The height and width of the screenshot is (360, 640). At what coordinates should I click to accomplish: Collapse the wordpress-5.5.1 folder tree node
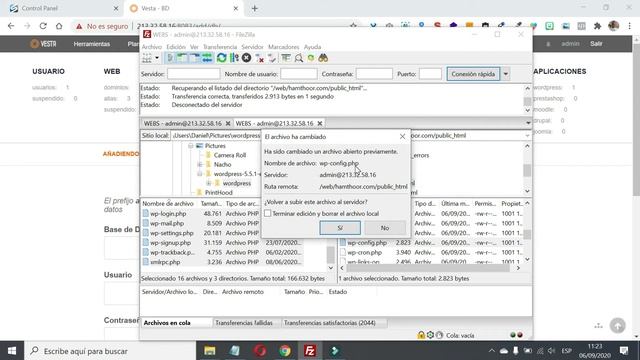(200, 174)
